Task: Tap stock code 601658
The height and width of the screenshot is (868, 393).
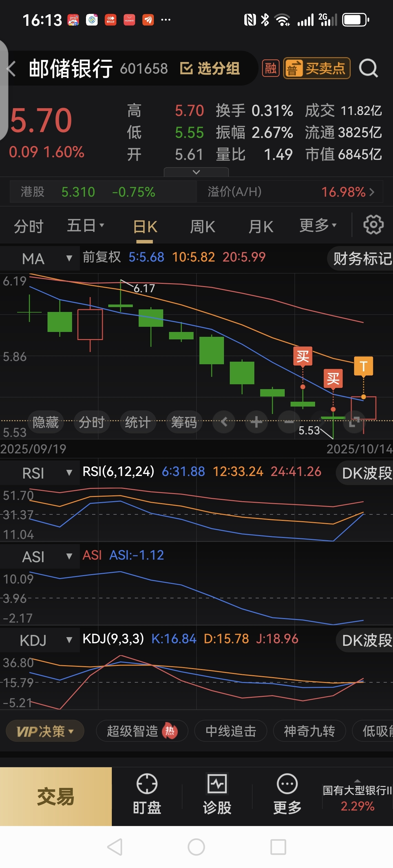Action: 144,69
